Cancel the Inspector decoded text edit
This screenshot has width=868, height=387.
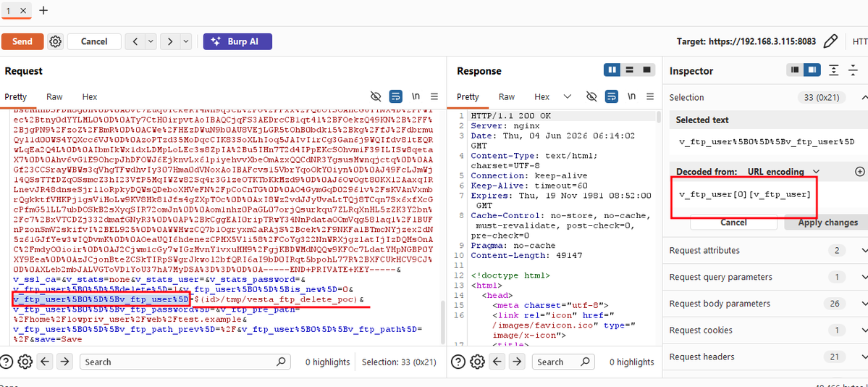tap(733, 222)
